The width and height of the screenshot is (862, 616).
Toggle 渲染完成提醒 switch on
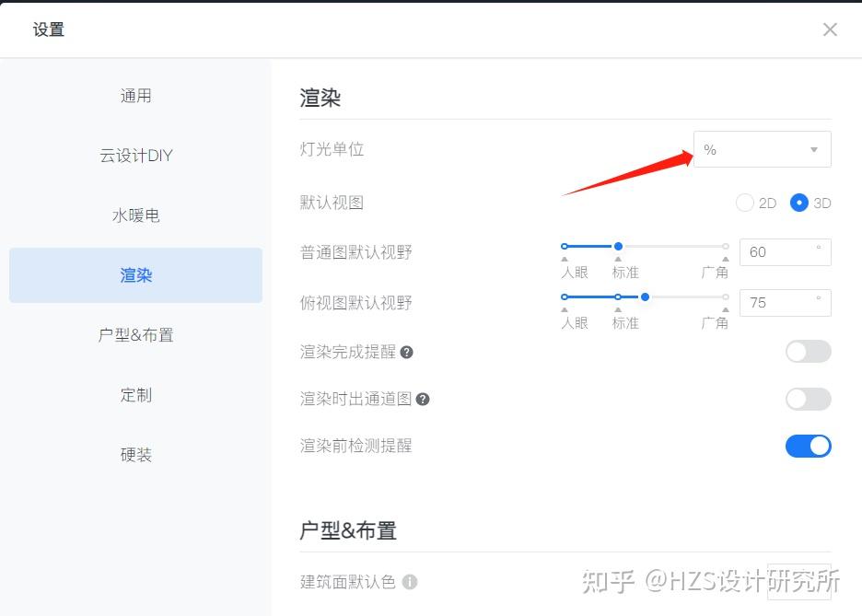pyautogui.click(x=808, y=352)
